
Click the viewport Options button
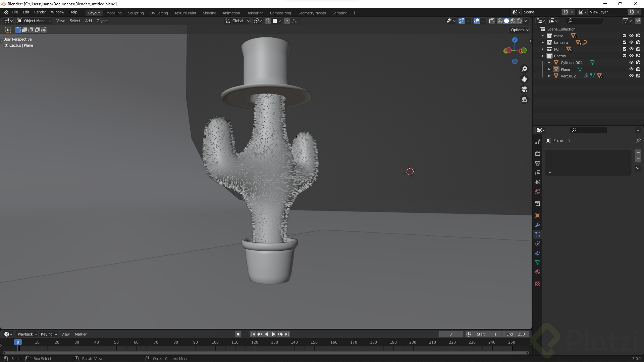pos(519,30)
